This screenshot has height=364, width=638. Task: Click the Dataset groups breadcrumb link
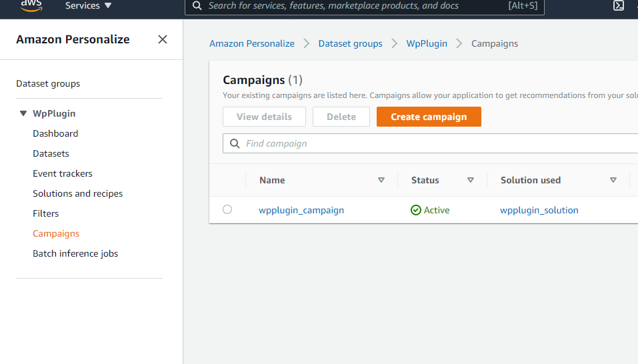[x=350, y=43]
